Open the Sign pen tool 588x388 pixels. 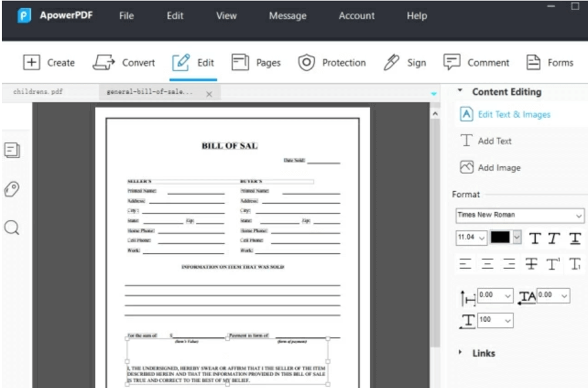[405, 63]
